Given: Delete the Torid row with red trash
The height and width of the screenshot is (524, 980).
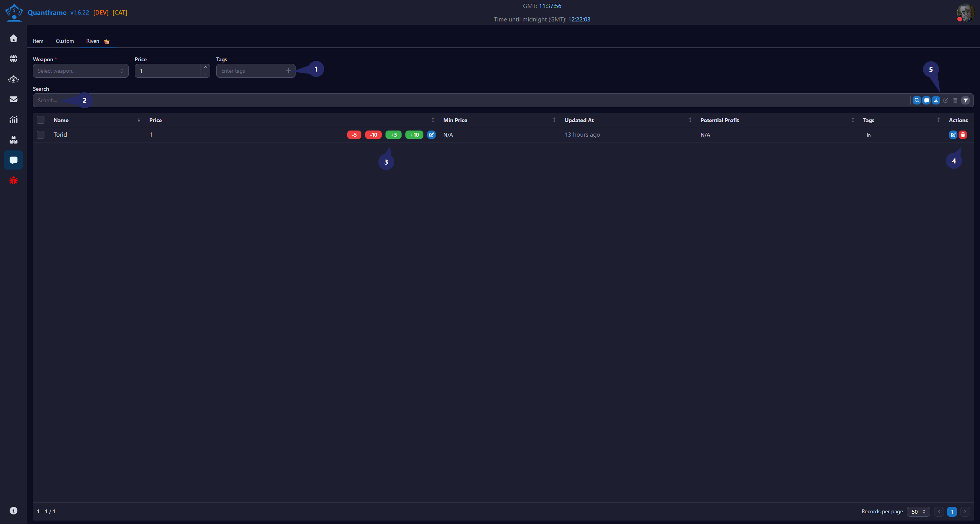Looking at the screenshot, I should coord(963,135).
